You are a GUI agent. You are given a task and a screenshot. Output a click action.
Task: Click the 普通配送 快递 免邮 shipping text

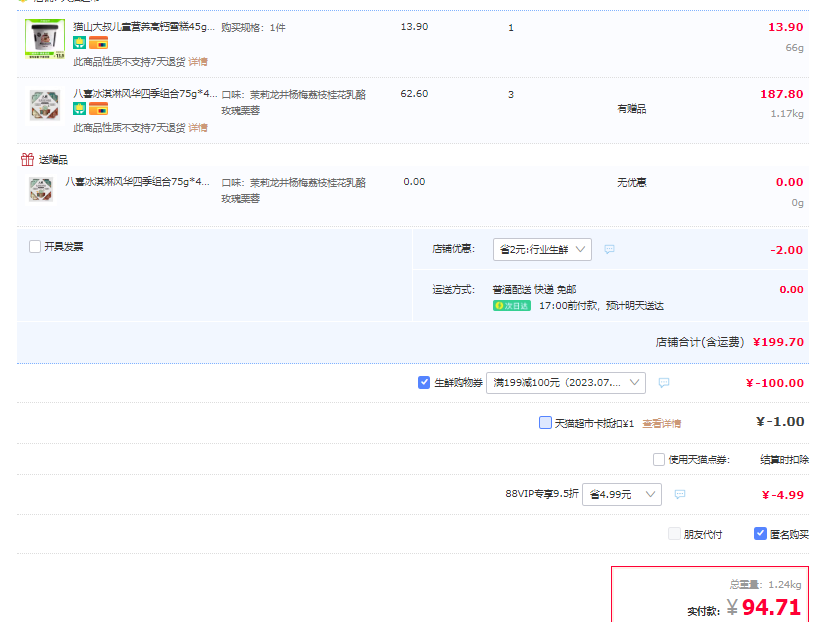coord(534,289)
